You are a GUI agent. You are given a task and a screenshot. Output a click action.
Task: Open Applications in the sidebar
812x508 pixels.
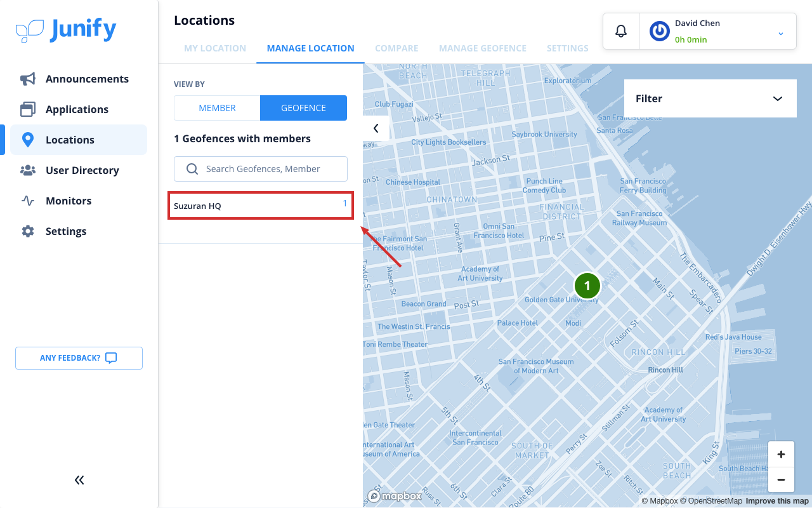[79, 109]
